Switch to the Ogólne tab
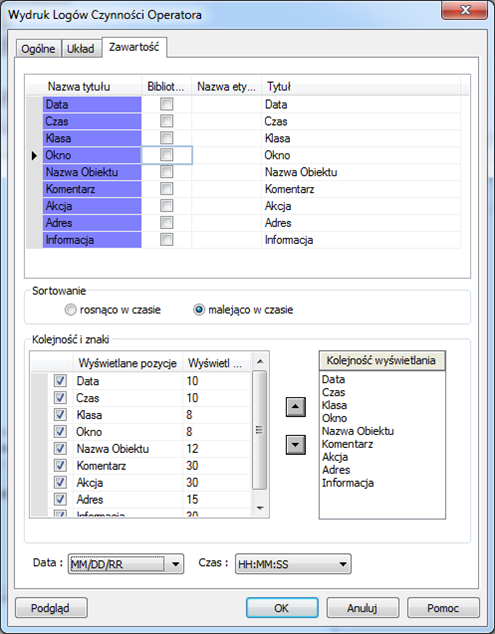 (x=38, y=49)
